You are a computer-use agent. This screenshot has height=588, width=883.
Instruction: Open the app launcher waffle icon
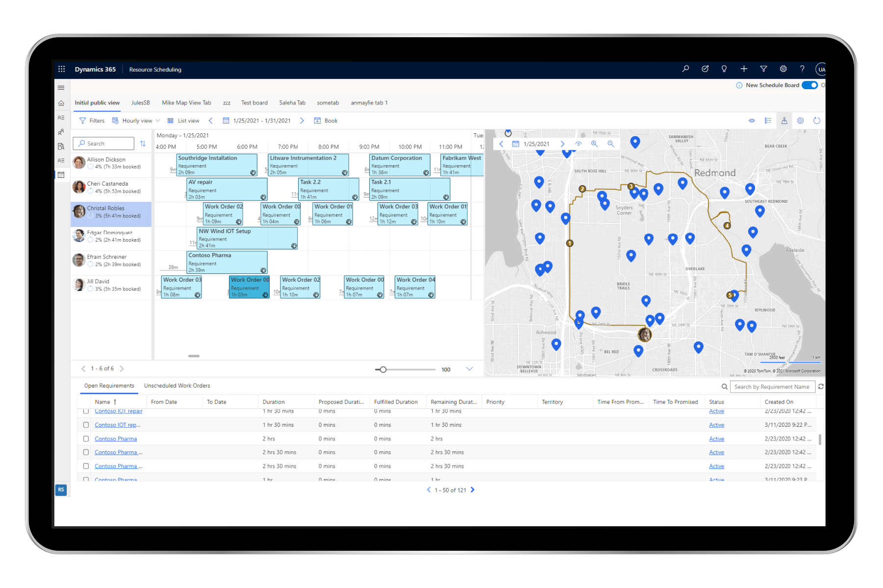pyautogui.click(x=61, y=69)
